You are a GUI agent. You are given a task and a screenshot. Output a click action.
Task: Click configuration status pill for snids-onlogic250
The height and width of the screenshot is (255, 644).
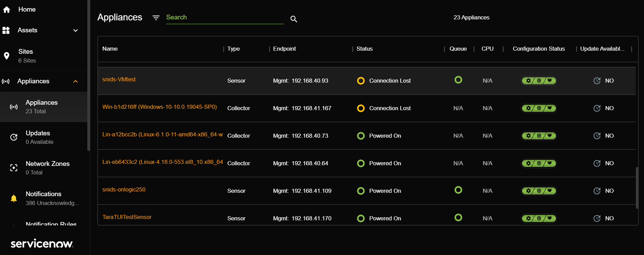(539, 191)
